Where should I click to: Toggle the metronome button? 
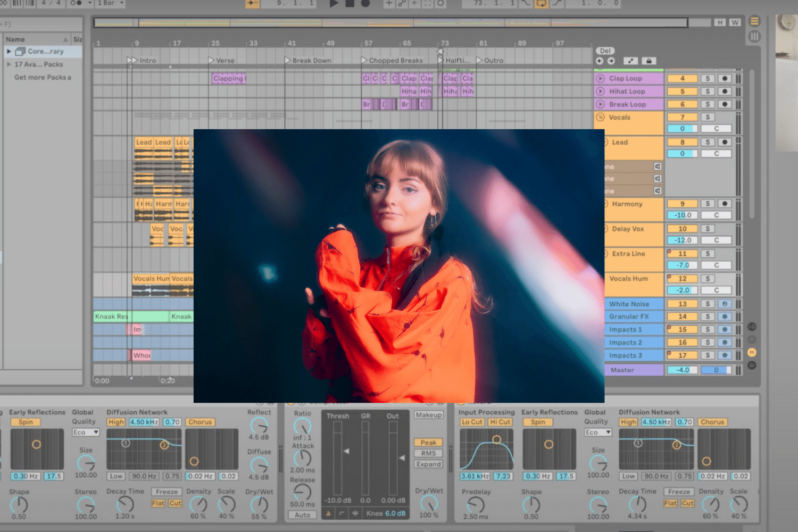[x=76, y=3]
